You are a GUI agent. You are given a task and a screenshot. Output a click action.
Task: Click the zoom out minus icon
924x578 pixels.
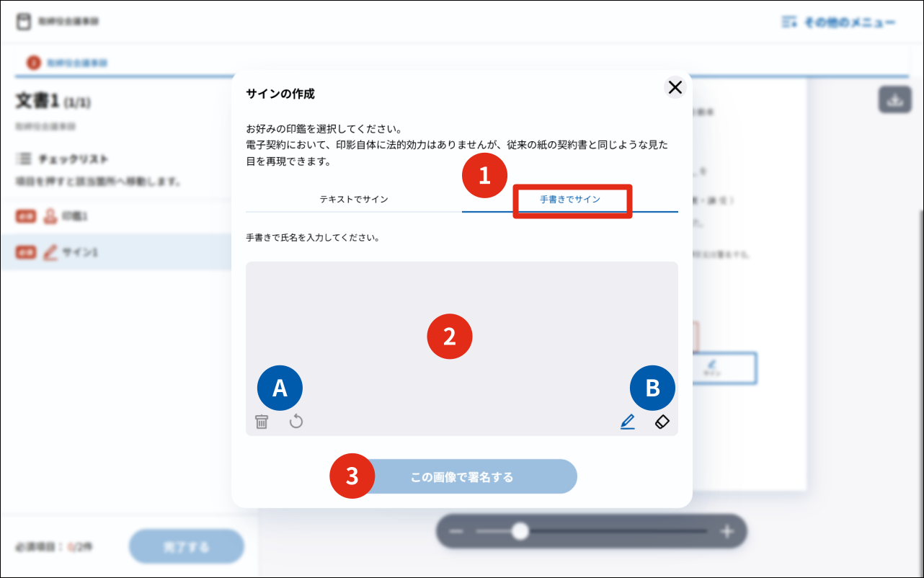456,532
